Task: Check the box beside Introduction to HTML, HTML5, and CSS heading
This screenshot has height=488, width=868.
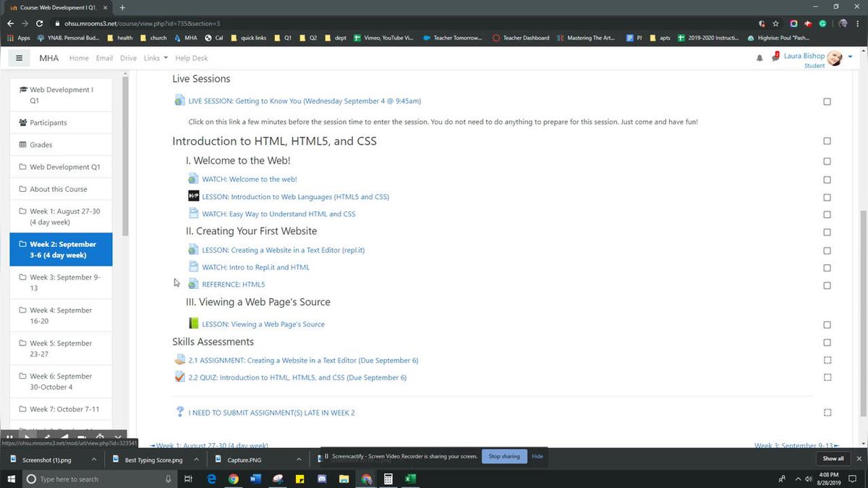Action: point(827,141)
